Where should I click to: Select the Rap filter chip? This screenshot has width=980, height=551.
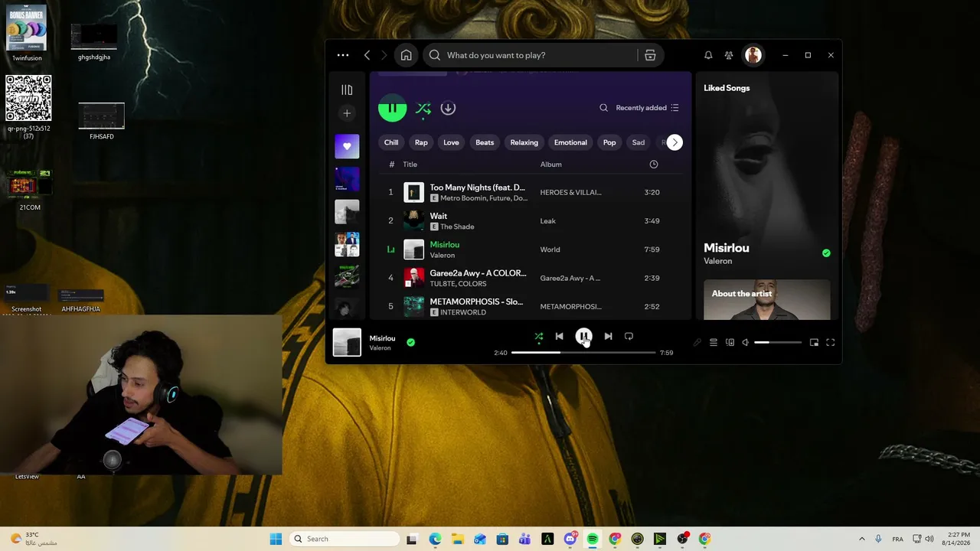point(421,142)
